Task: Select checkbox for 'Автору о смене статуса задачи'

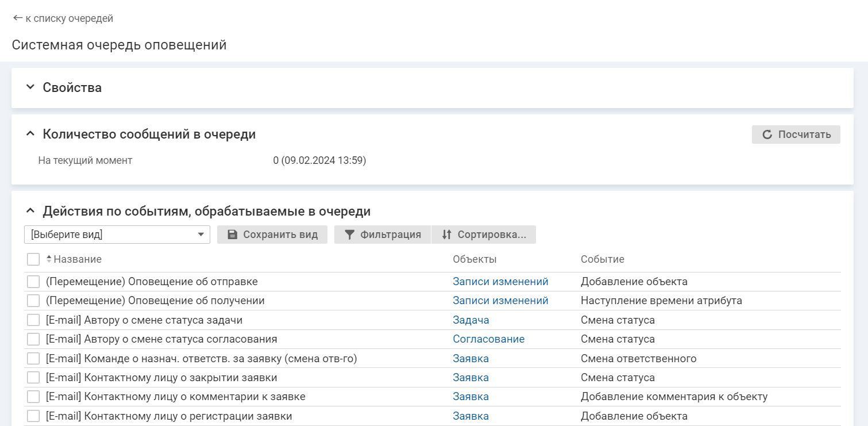Action: 33,320
